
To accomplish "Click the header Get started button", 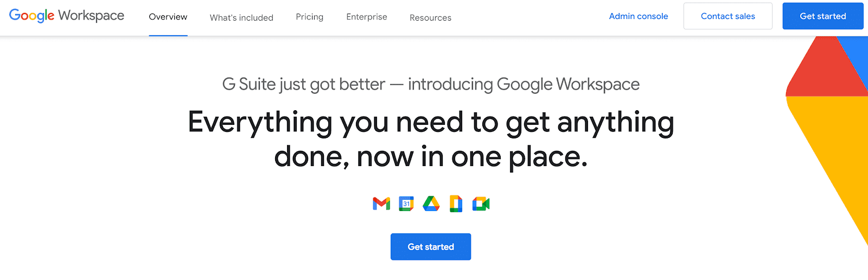I will [823, 16].
